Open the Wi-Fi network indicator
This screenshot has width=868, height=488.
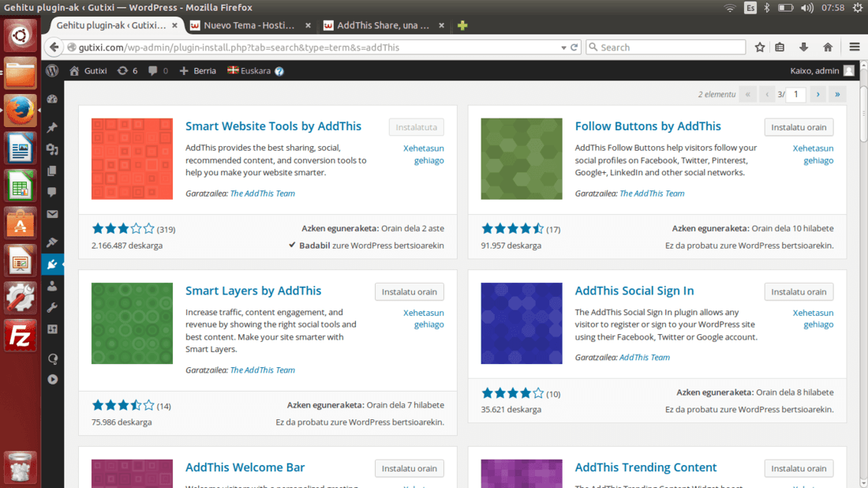click(x=730, y=8)
